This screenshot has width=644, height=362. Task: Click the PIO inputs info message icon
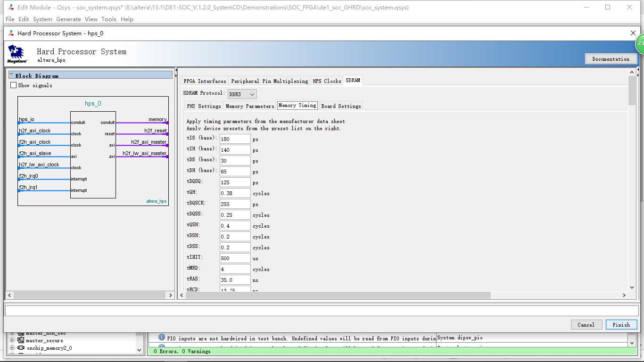point(162,337)
